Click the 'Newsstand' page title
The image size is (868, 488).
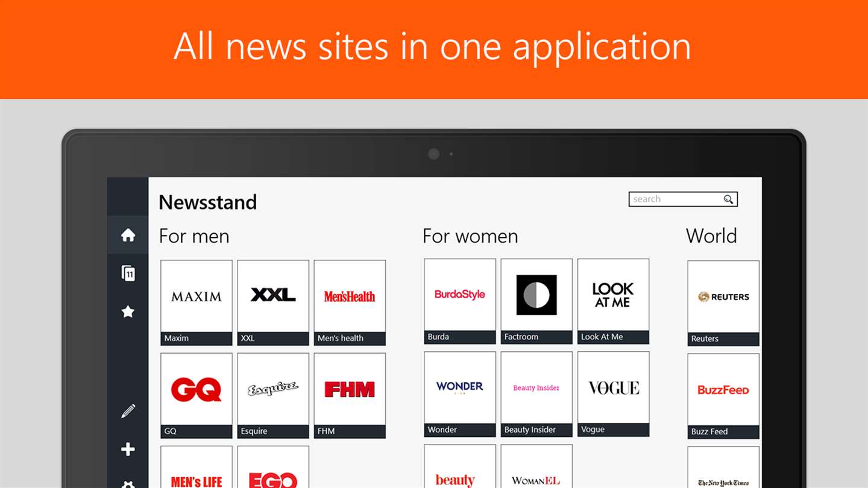[x=208, y=202]
